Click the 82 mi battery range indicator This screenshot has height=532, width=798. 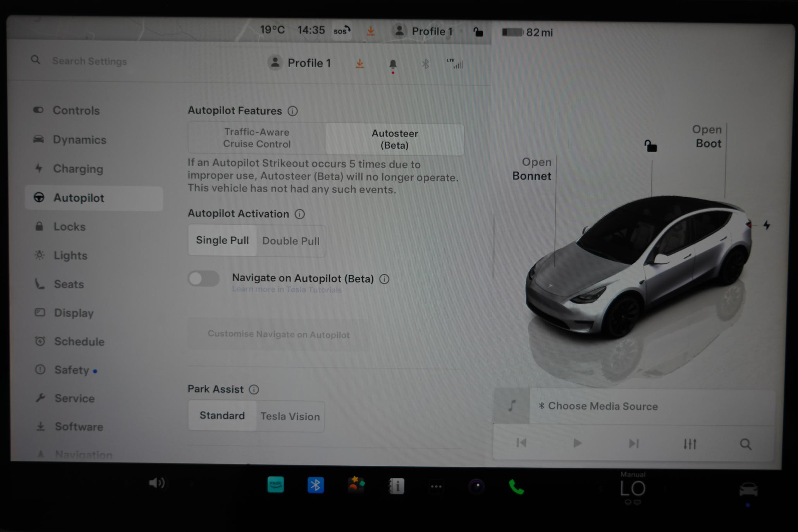(x=528, y=32)
